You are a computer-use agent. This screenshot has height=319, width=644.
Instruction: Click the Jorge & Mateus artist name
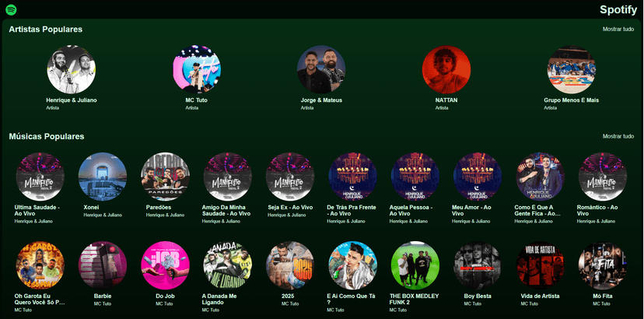click(321, 100)
